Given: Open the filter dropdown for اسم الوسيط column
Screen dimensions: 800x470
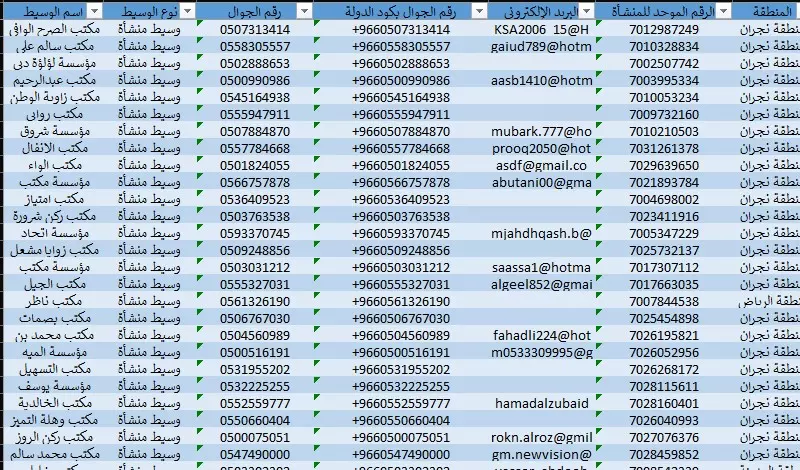Looking at the screenshot, I should [x=95, y=11].
